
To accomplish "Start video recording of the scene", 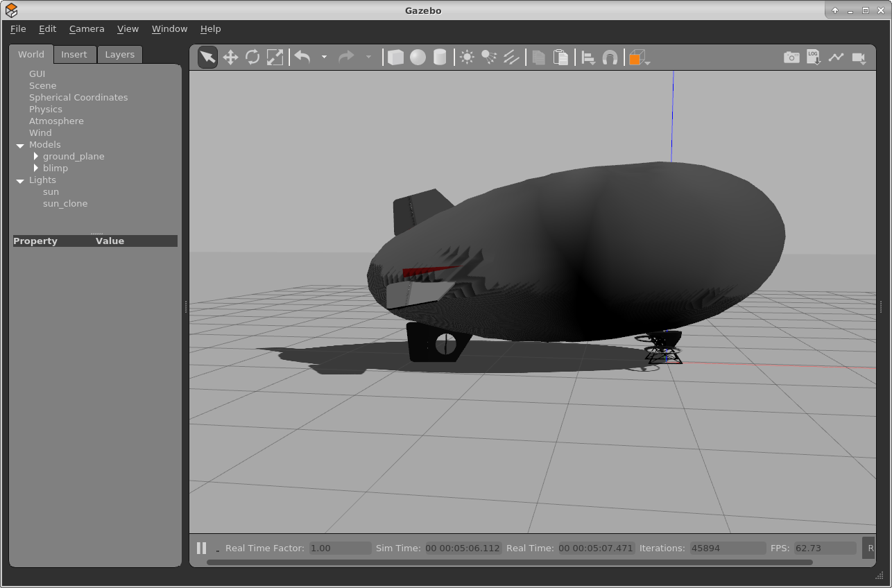I will 859,58.
